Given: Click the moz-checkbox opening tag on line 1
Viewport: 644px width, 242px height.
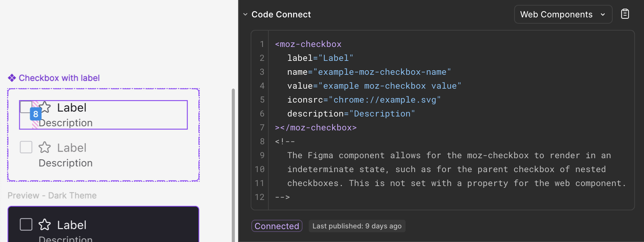Looking at the screenshot, I should click(x=308, y=44).
